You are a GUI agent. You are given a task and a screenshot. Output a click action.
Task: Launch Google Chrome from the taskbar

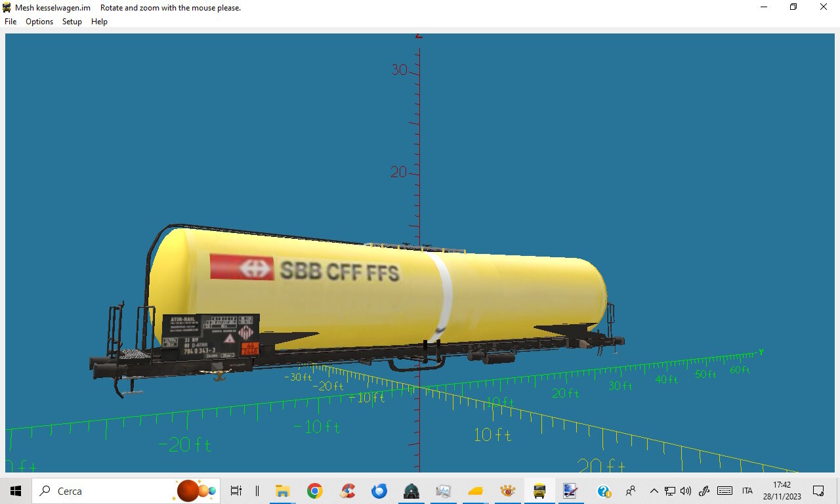[x=315, y=491]
